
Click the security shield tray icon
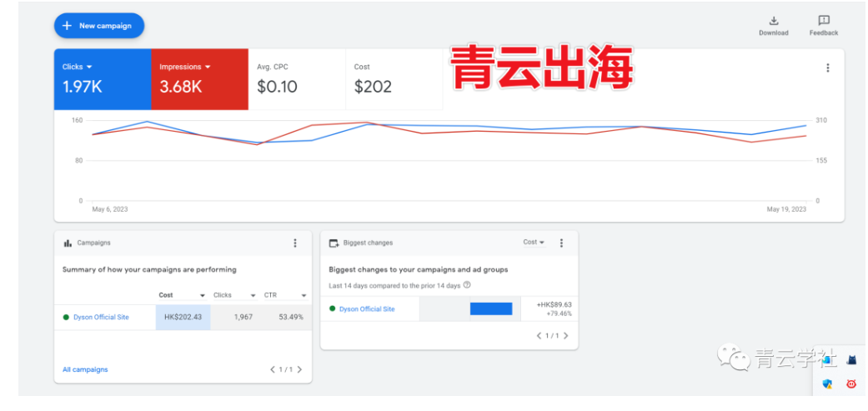(x=827, y=383)
